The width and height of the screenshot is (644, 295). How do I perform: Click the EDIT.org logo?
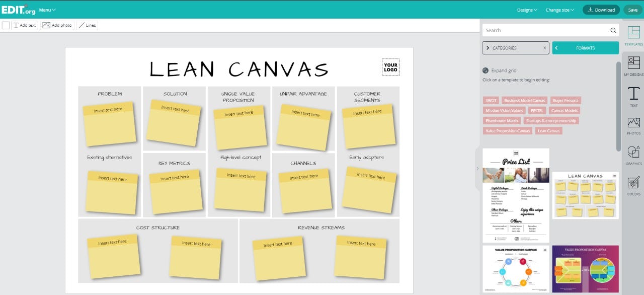[18, 9]
